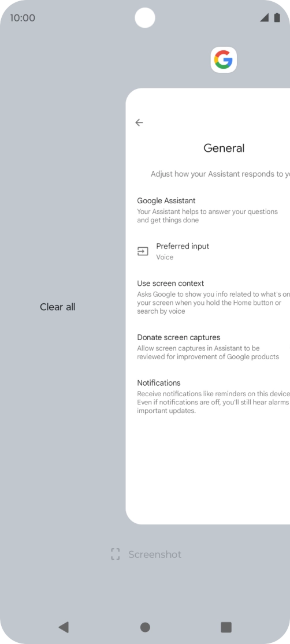Clear all recent apps
The image size is (290, 644).
(58, 307)
